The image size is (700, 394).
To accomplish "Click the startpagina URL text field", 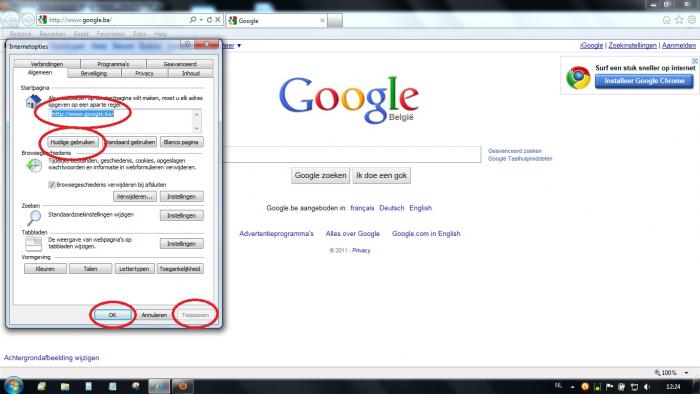I will point(125,120).
